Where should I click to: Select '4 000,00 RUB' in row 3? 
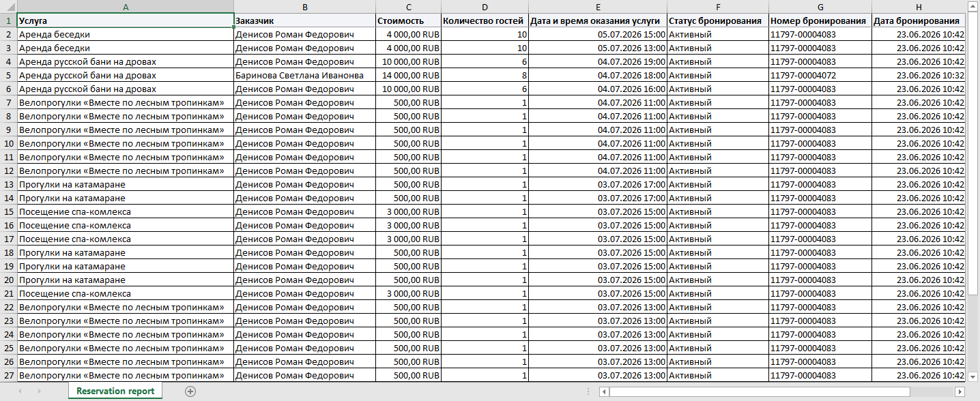(x=408, y=48)
